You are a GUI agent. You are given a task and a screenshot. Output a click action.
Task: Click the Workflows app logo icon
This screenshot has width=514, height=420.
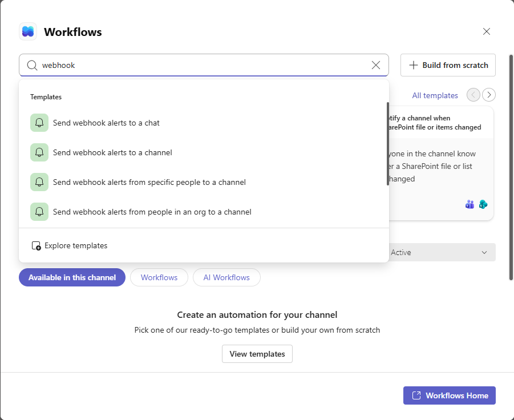(x=28, y=31)
